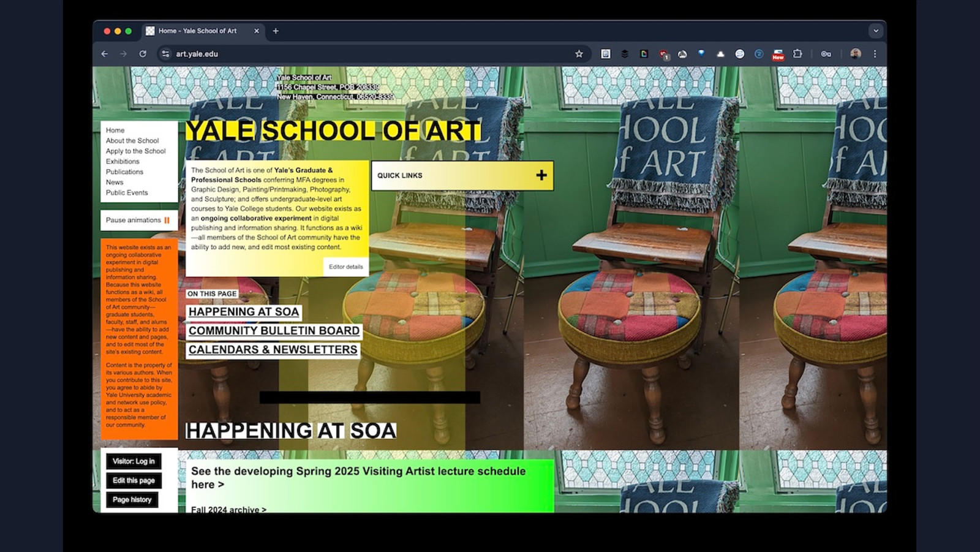
Task: Open the extension labeled New
Action: point(778,55)
